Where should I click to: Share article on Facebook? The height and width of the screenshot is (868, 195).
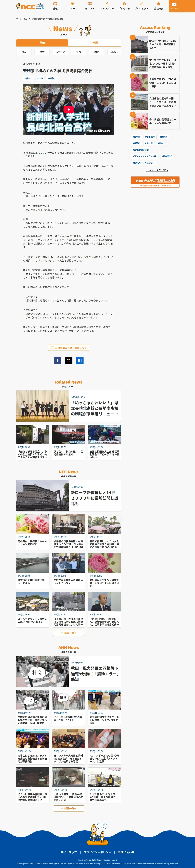[57, 361]
